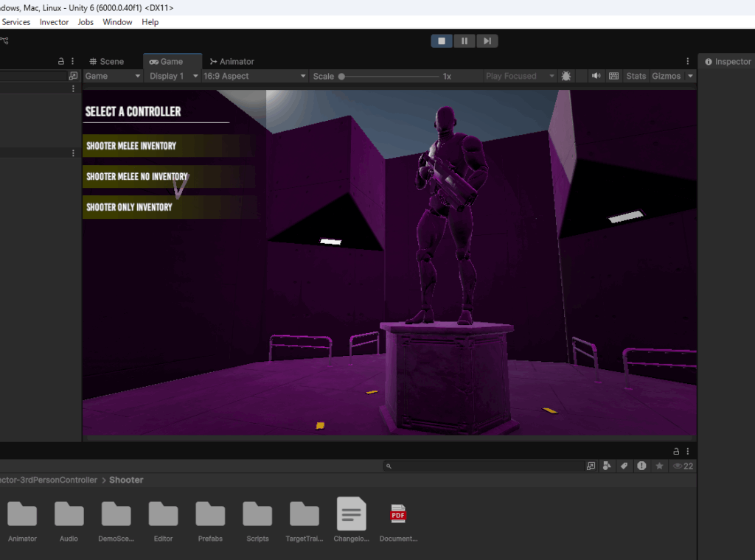Open the Search by Type filter icon

(x=607, y=466)
